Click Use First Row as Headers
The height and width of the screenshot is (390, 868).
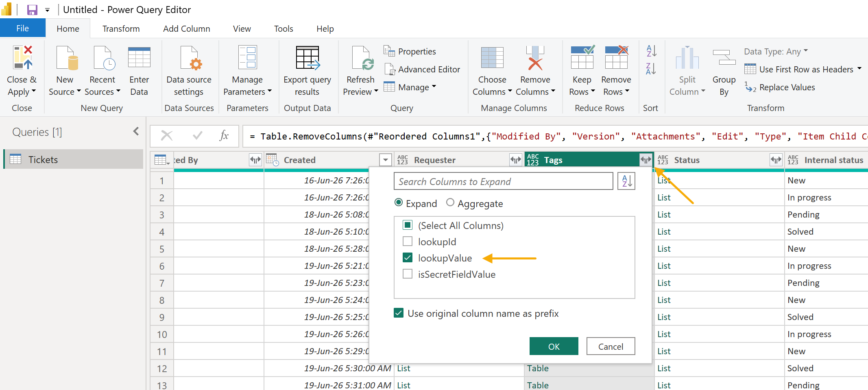[x=799, y=70]
